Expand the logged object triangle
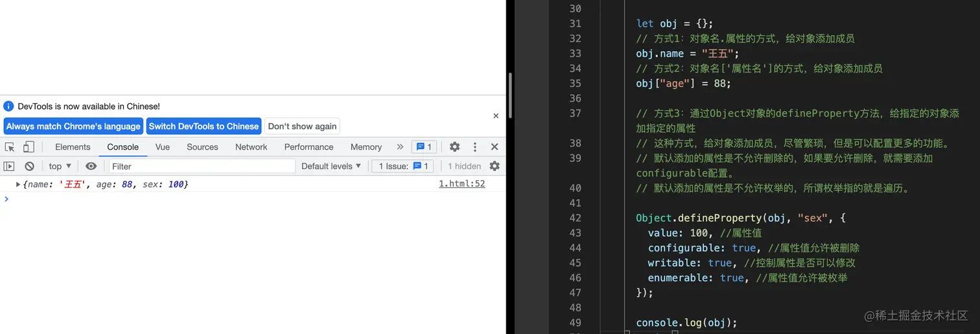 [18, 185]
